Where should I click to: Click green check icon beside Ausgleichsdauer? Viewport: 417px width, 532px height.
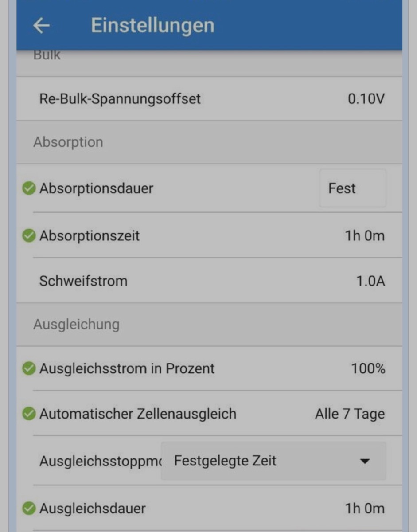[29, 509]
